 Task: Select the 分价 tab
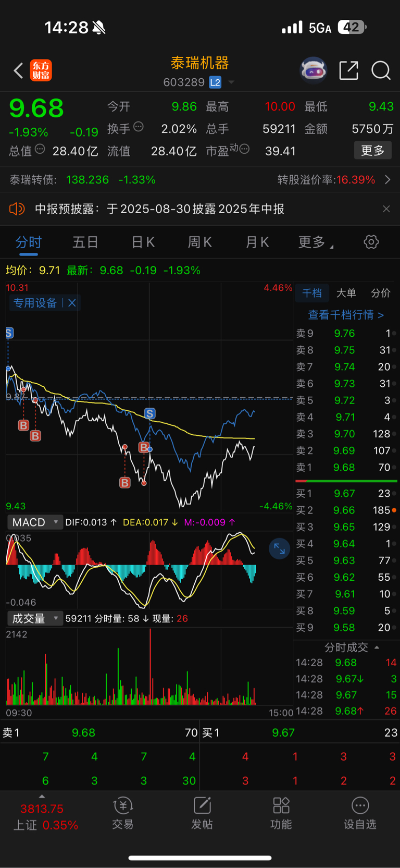(x=380, y=293)
